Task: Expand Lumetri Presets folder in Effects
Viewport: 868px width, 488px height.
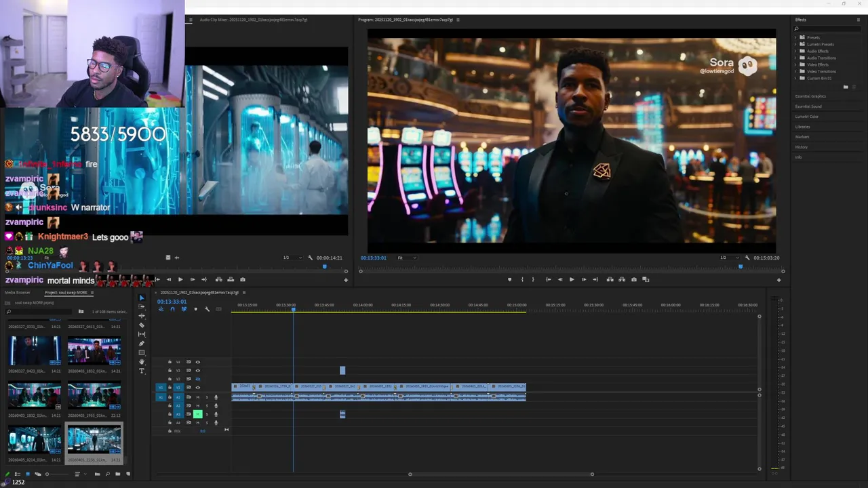Action: point(795,44)
